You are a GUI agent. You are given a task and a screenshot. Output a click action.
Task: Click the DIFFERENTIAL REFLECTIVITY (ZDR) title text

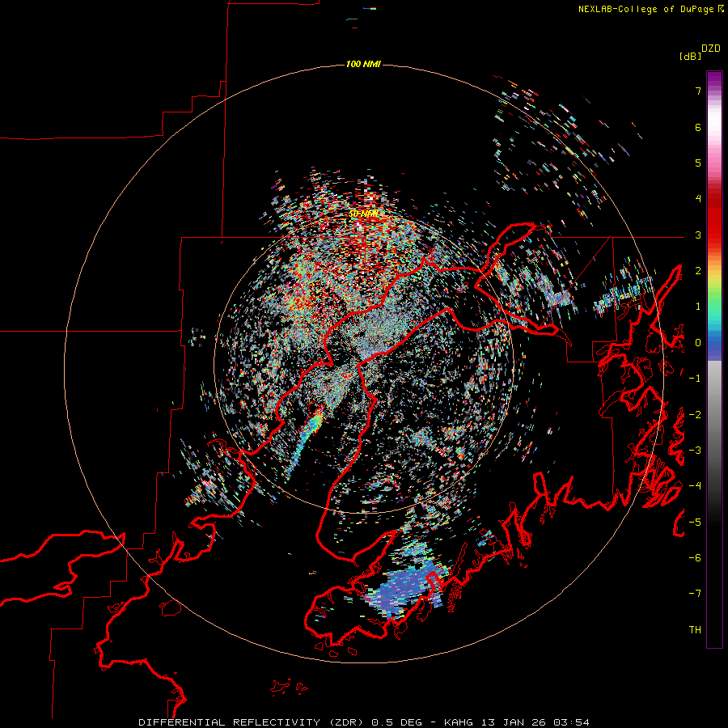coord(252,722)
